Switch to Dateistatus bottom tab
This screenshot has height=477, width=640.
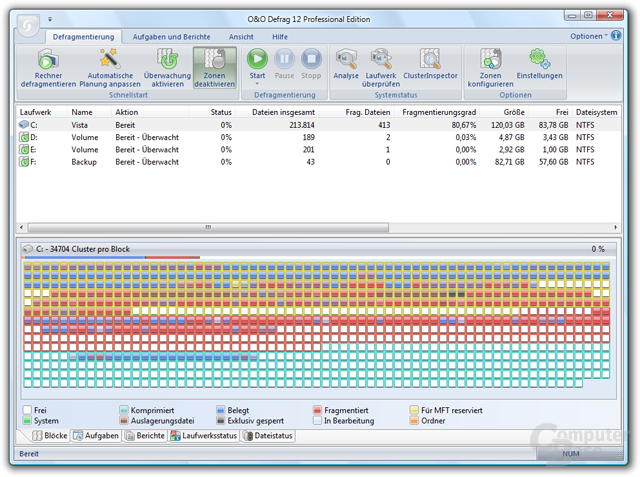click(267, 436)
